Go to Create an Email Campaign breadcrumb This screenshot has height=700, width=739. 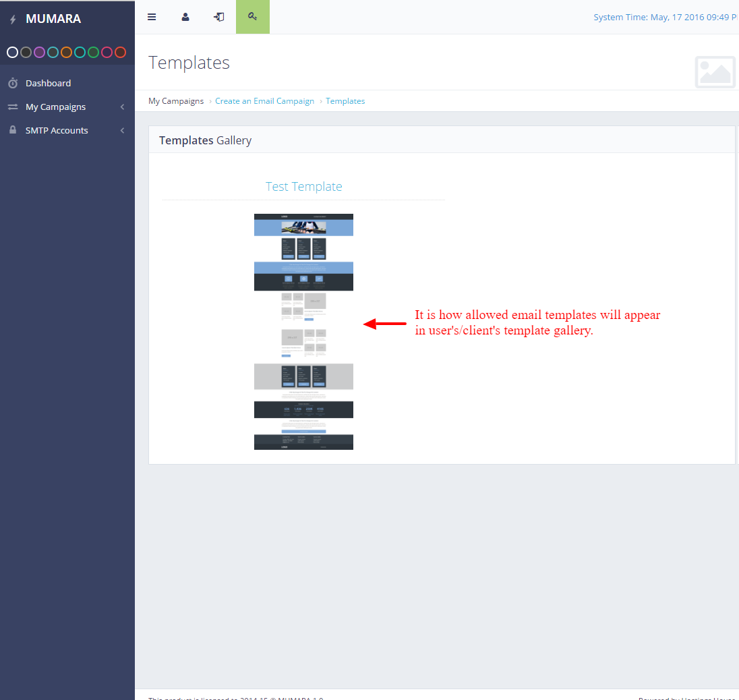pos(264,101)
